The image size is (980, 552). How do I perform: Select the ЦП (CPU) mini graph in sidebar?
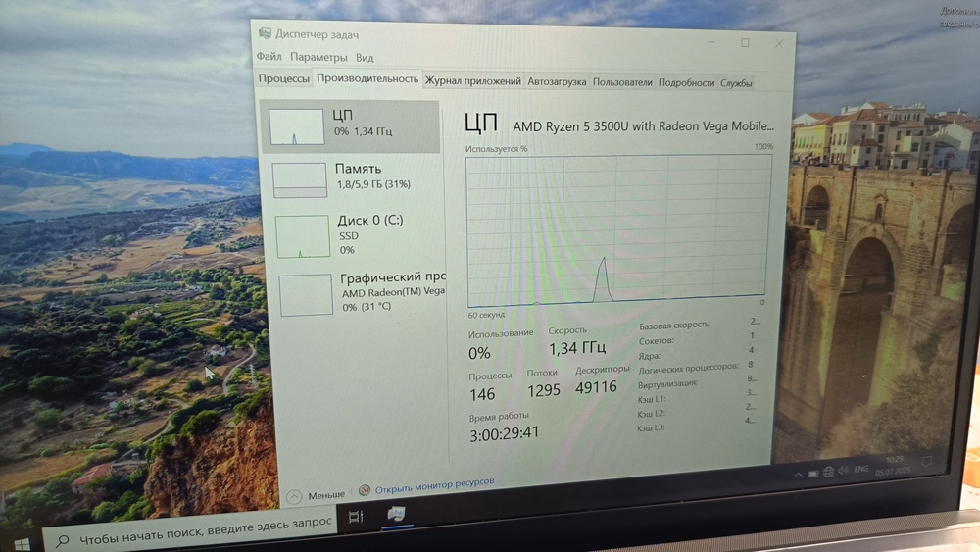coord(296,126)
